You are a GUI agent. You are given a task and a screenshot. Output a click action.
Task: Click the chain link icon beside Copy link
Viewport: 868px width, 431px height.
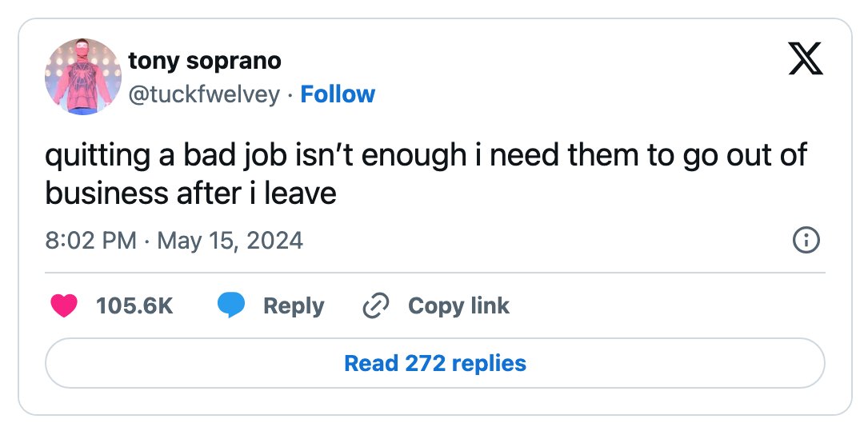click(x=376, y=306)
